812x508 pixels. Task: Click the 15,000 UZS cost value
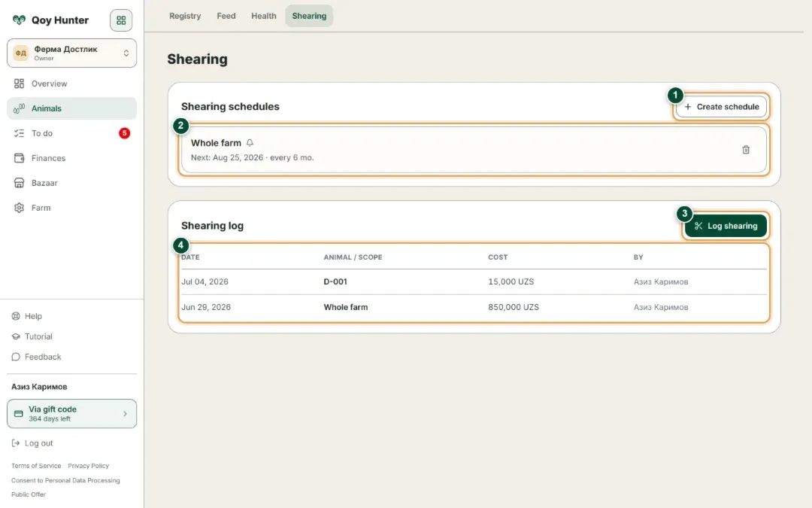point(511,282)
